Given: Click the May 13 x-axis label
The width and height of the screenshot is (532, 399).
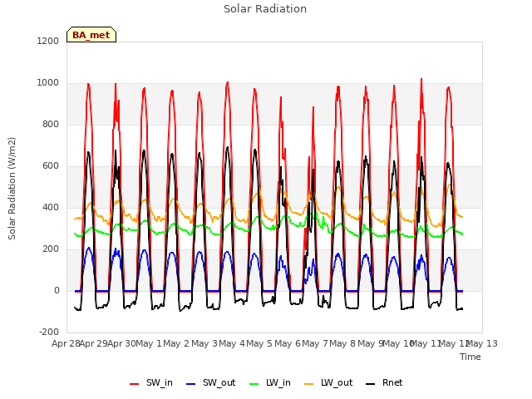Looking at the screenshot, I should (x=482, y=343).
